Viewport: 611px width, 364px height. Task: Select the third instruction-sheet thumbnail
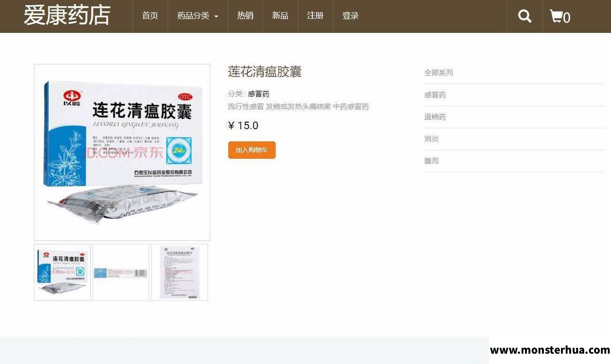click(x=179, y=272)
